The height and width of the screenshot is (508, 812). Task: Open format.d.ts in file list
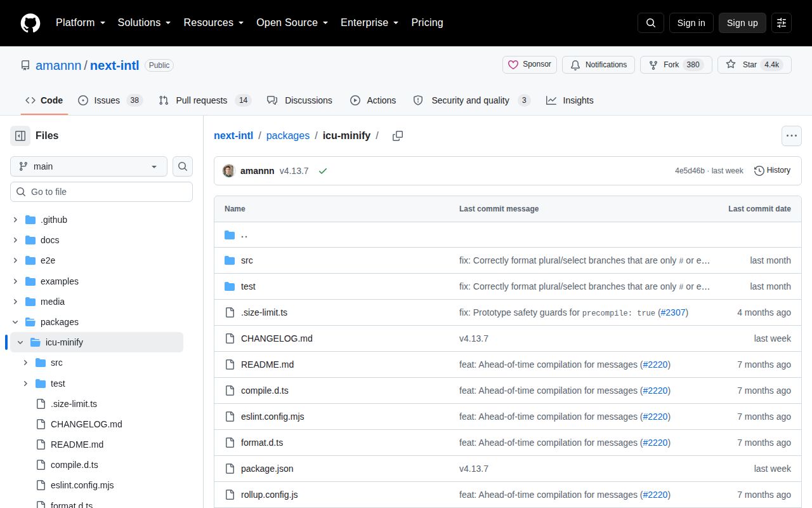tap(262, 443)
